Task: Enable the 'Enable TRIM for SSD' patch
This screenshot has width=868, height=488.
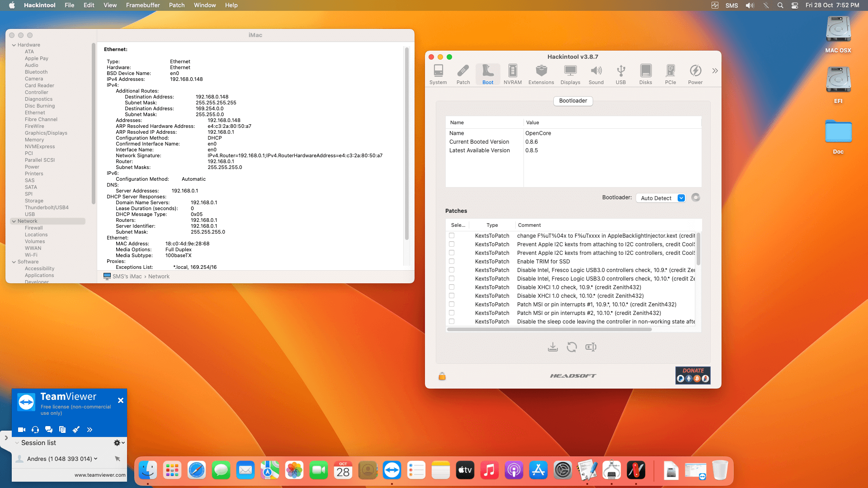Action: pyautogui.click(x=452, y=261)
